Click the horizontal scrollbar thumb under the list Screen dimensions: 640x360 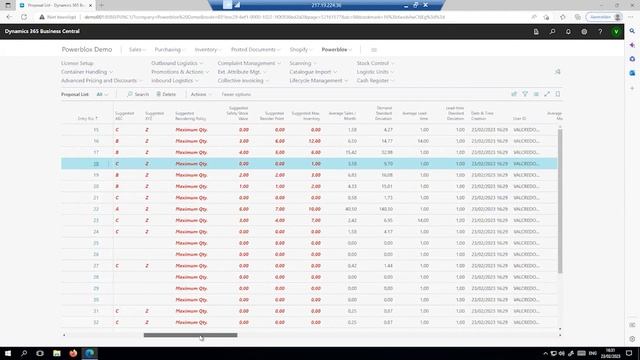[190, 335]
